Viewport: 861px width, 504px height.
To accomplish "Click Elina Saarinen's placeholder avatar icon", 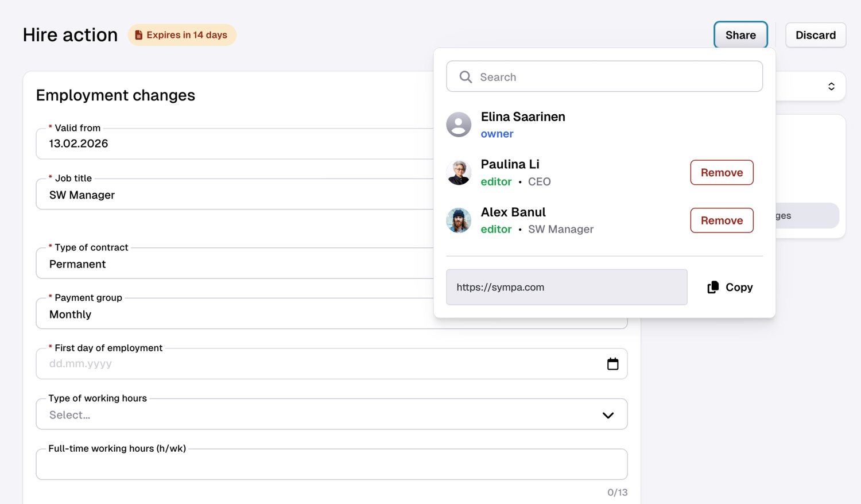I will coord(459,124).
